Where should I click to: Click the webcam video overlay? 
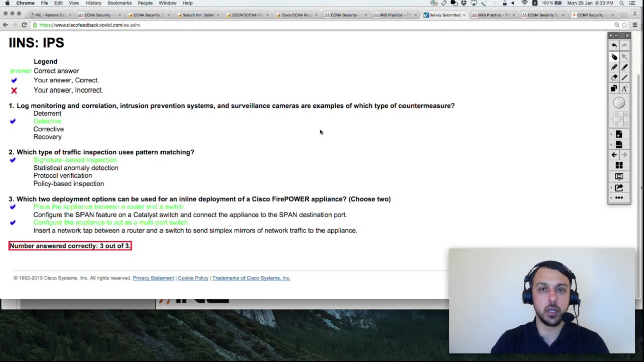pyautogui.click(x=542, y=301)
